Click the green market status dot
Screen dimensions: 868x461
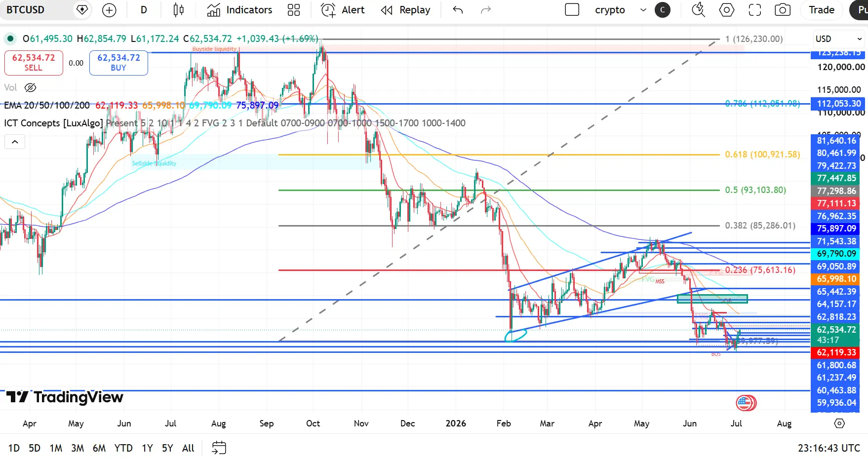pyautogui.click(x=10, y=38)
